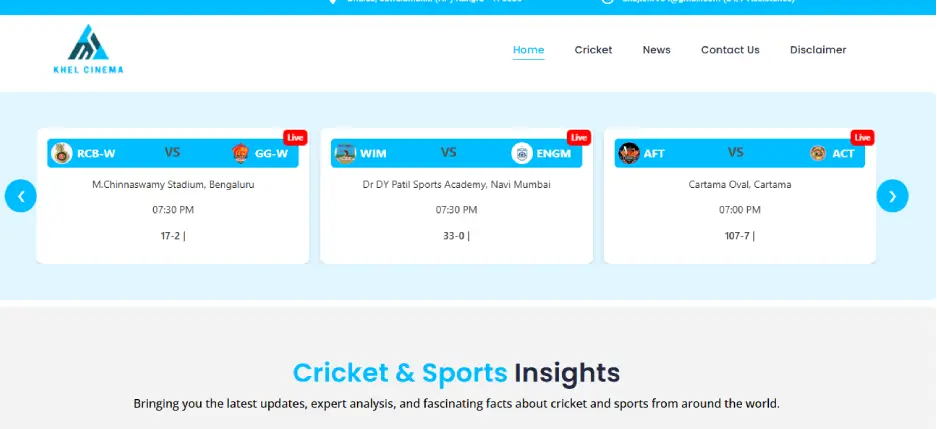Click the Khel Cinema logo
The image size is (937, 429).
pyautogui.click(x=88, y=49)
